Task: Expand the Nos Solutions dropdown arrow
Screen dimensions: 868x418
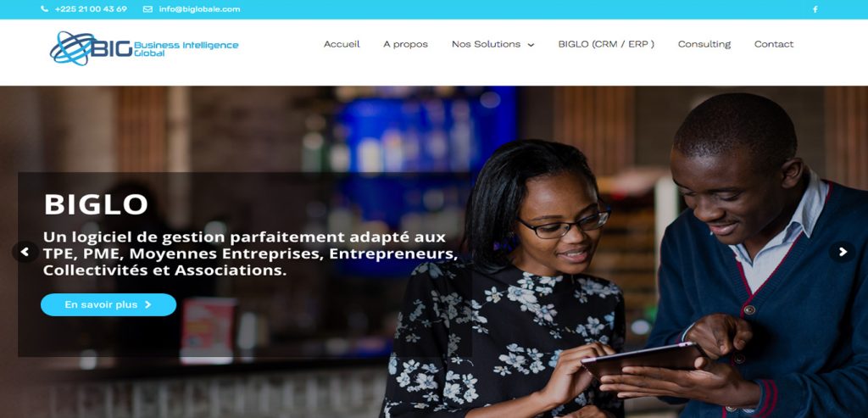Action: (531, 45)
